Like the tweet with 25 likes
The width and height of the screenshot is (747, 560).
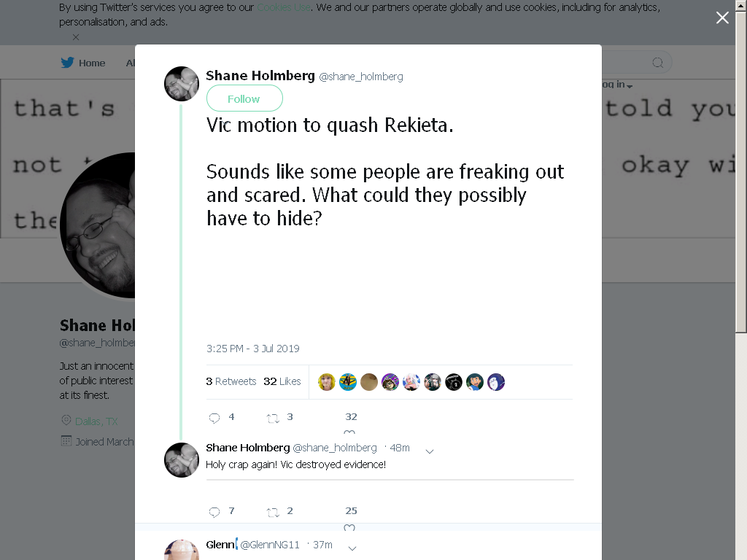349,527
